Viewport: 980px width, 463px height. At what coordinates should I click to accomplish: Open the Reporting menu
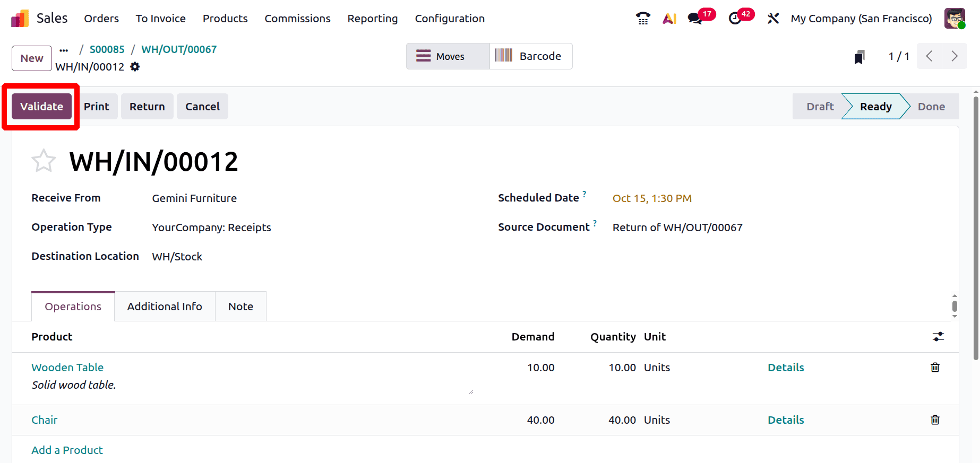point(373,19)
